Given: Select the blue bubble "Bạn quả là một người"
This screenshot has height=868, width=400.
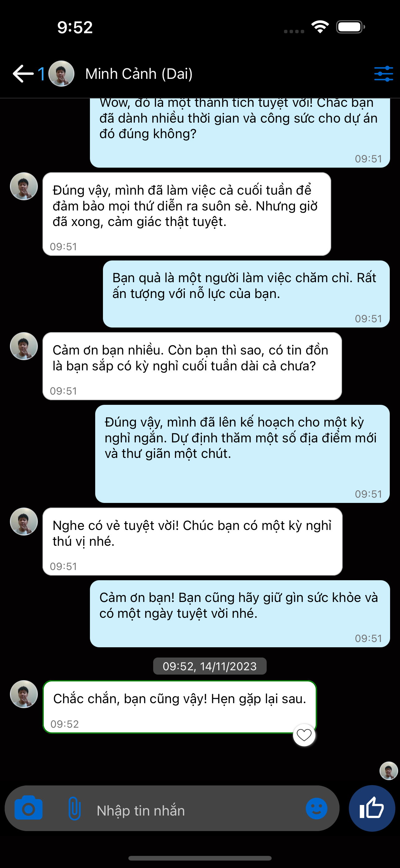Looking at the screenshot, I should (x=246, y=294).
